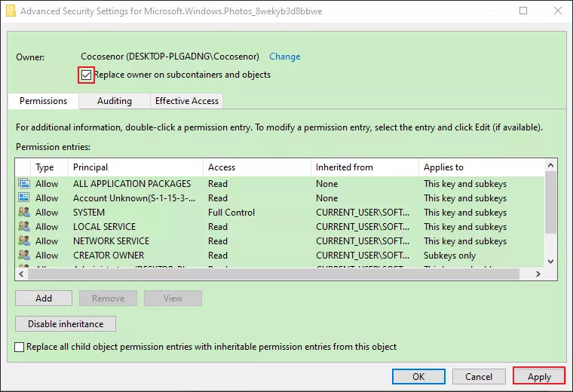
Task: Click the Remove button
Action: 108,298
